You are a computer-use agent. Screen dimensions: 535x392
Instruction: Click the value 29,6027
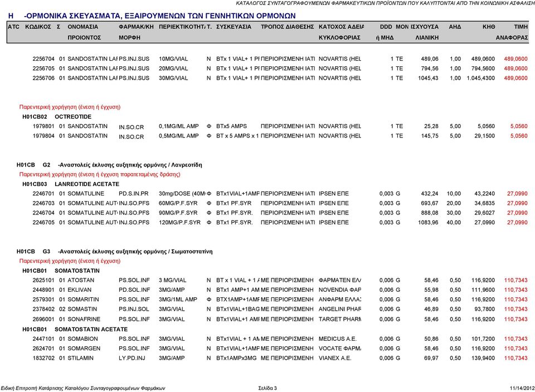pyautogui.click(x=484, y=213)
